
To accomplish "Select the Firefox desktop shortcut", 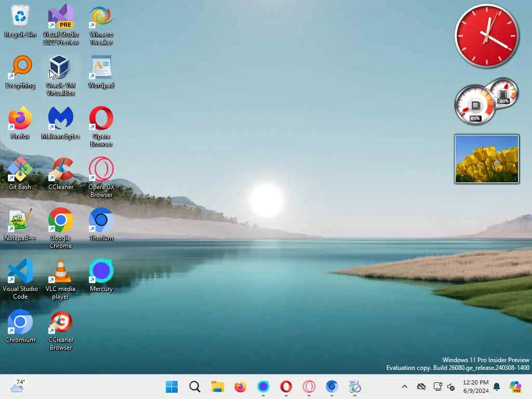I will coord(20,123).
